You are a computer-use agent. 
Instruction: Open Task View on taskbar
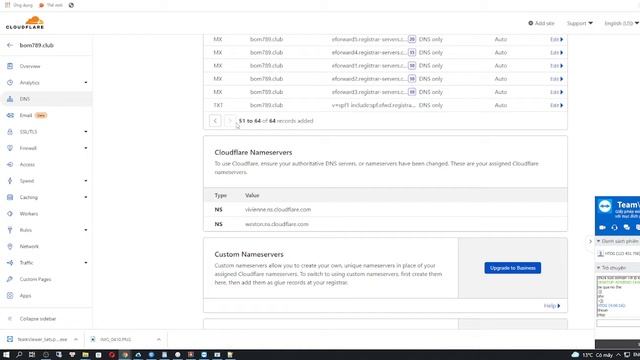[32, 355]
